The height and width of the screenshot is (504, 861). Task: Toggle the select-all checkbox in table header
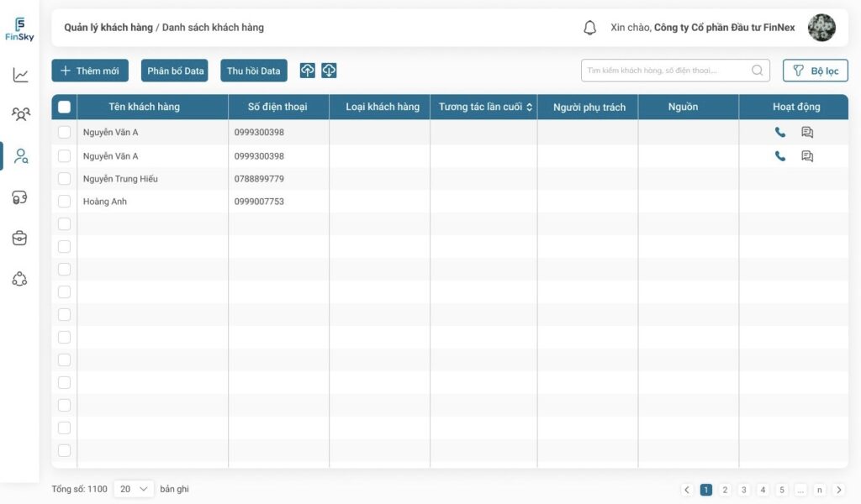(x=64, y=107)
